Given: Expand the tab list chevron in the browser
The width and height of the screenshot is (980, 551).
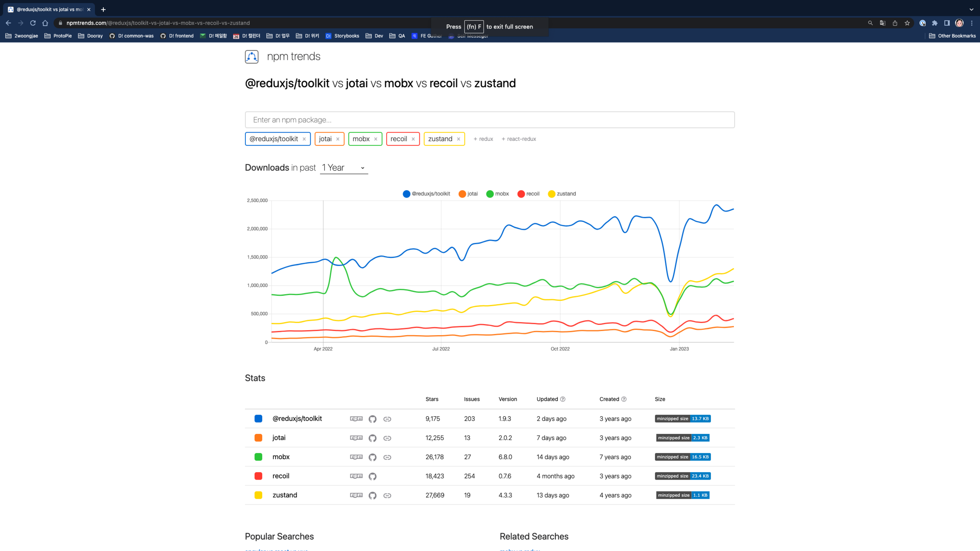Looking at the screenshot, I should (x=971, y=9).
